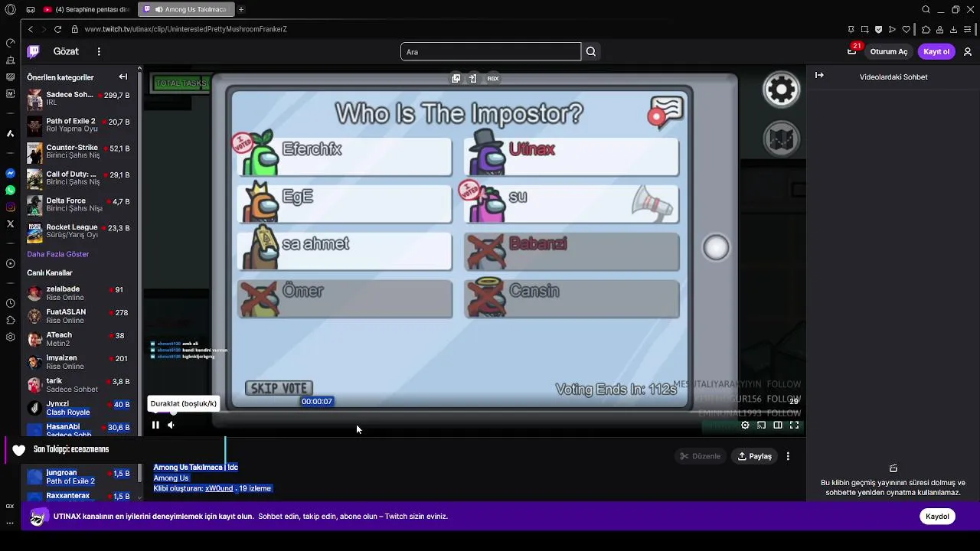Open the sidebar settings gear icon
The height and width of the screenshot is (551, 980).
coord(10,337)
